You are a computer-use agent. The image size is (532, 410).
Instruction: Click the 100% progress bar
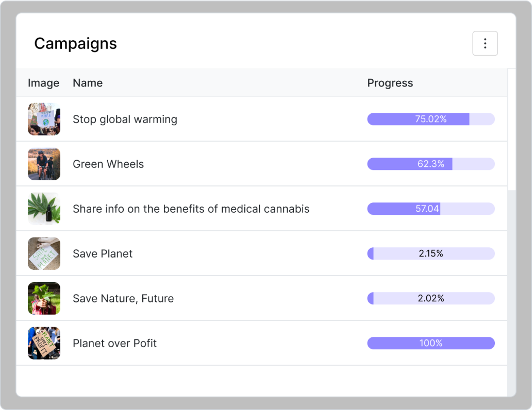pyautogui.click(x=430, y=343)
